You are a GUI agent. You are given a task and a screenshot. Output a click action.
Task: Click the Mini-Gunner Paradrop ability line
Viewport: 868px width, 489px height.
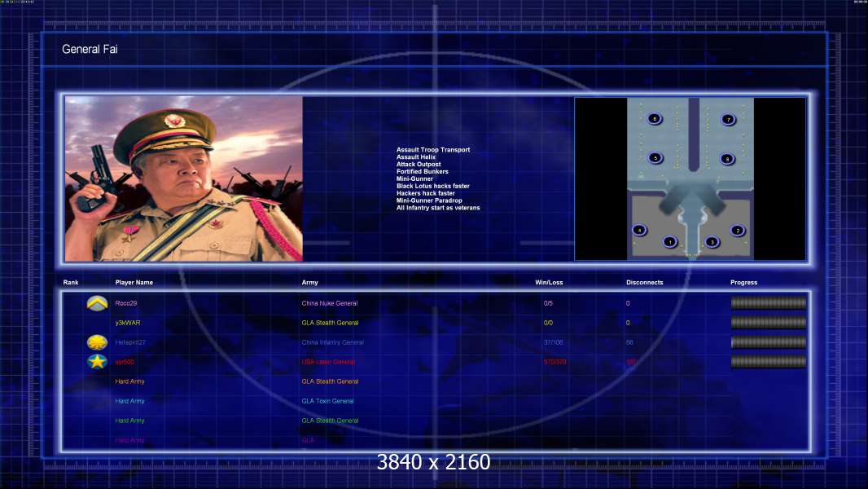click(x=429, y=200)
